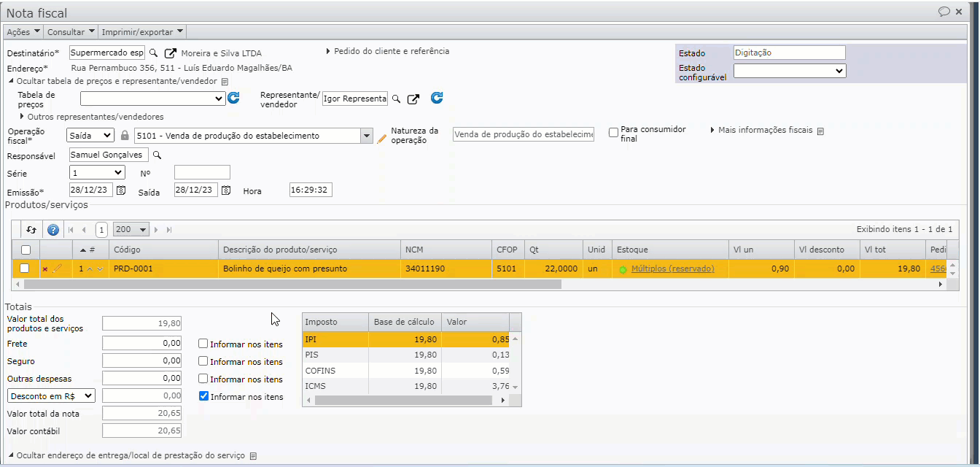Screen dimensions: 980x467
Task: Open Destinatário record in new window
Action: pyautogui.click(x=171, y=53)
